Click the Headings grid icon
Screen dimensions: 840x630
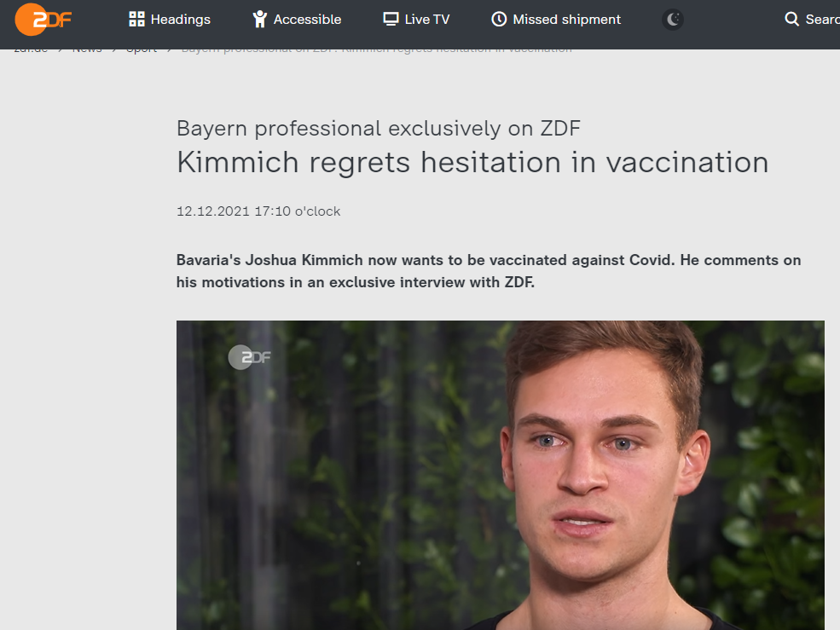[x=136, y=19]
